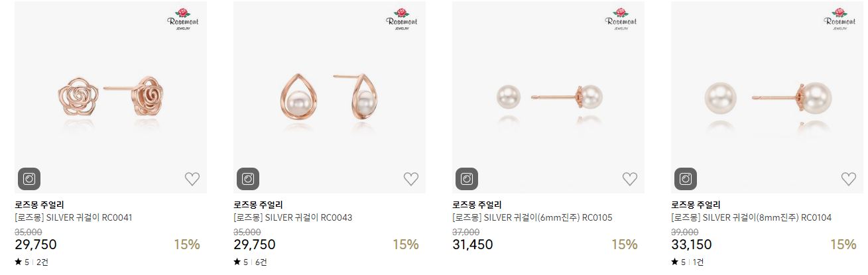Screen dimensions: 868x275
Task: Open Instagram icon on 8mm pearl earring
Action: point(686,179)
